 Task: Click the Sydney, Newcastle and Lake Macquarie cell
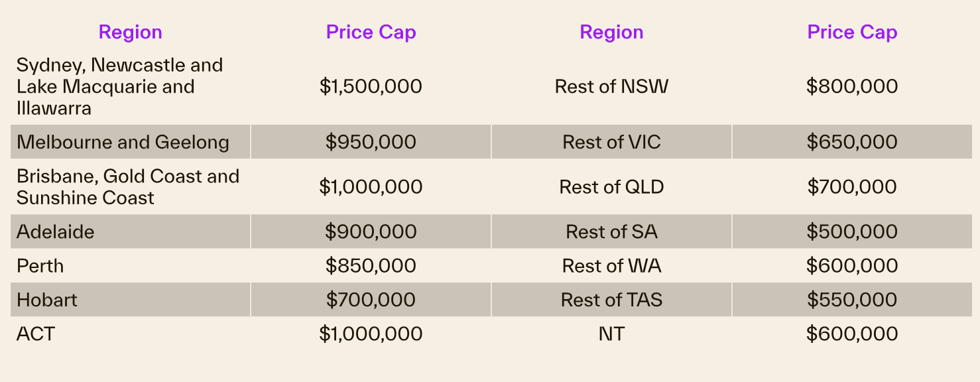(119, 87)
